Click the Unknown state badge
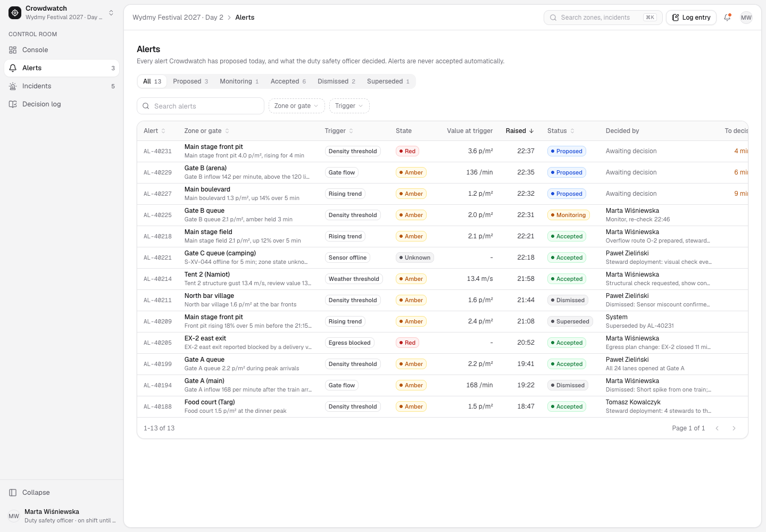Viewport: 766px width, 532px height. (415, 257)
